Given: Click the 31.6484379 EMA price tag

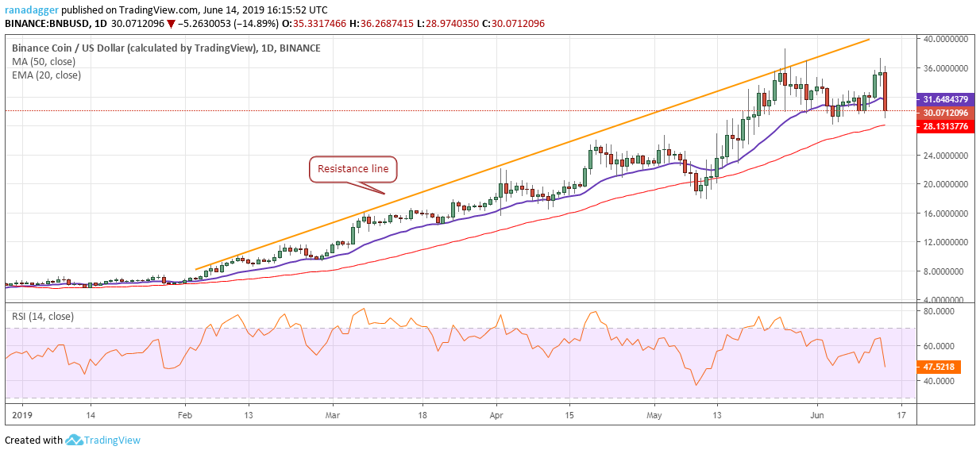Looking at the screenshot, I should point(947,99).
